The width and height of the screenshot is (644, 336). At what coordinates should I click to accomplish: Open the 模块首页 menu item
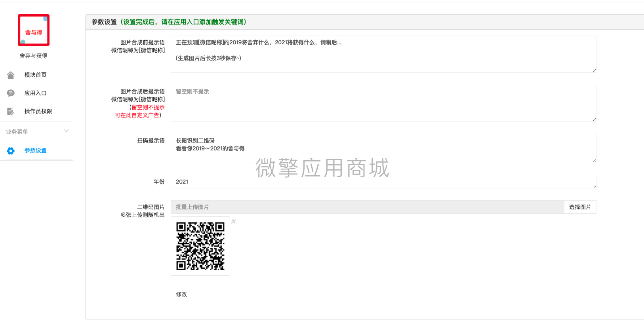[36, 75]
